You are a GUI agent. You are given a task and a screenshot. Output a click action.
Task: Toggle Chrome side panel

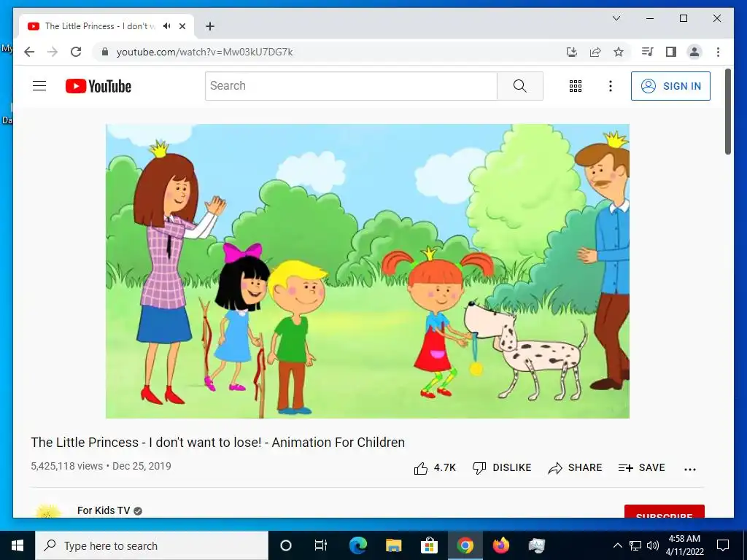(x=671, y=52)
